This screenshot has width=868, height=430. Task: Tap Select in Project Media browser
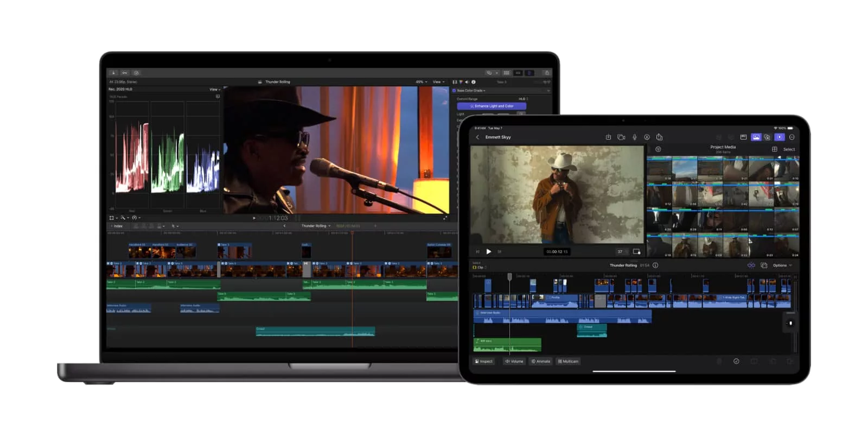tap(789, 149)
